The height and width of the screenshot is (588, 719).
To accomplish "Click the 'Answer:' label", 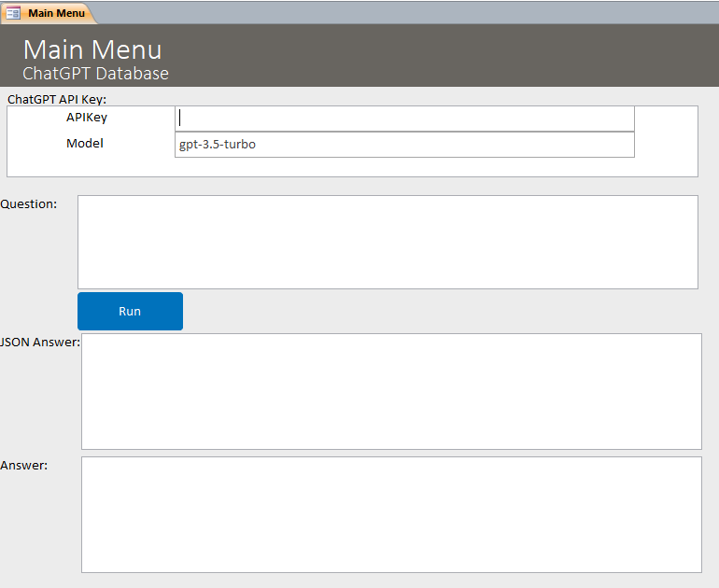I will [24, 465].
